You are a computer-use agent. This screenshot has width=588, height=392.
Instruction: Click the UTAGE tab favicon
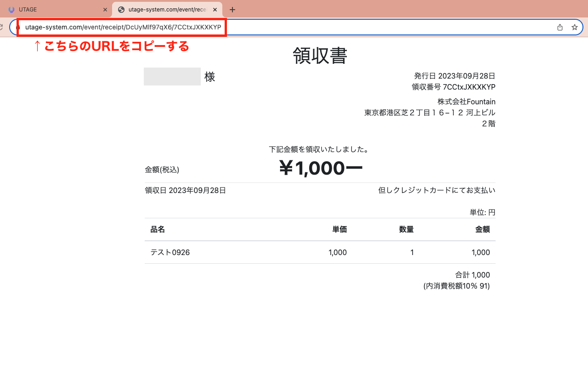click(x=11, y=10)
